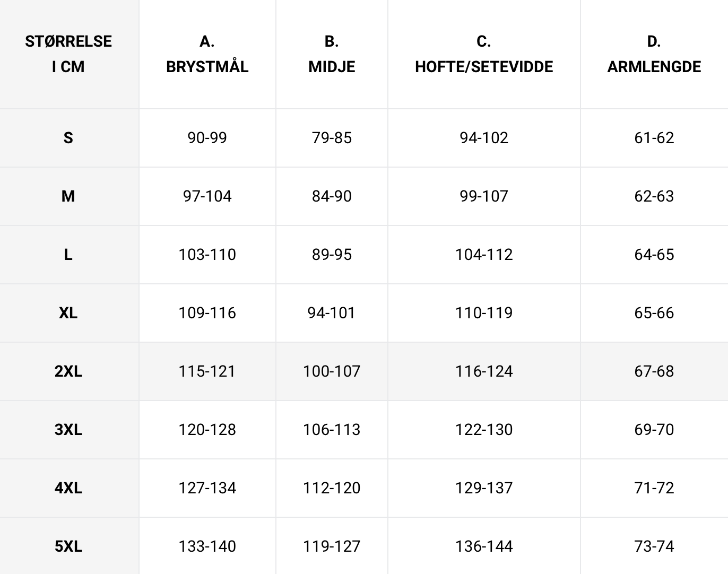
Task: Click the 5XL size row label
Action: click(x=68, y=546)
